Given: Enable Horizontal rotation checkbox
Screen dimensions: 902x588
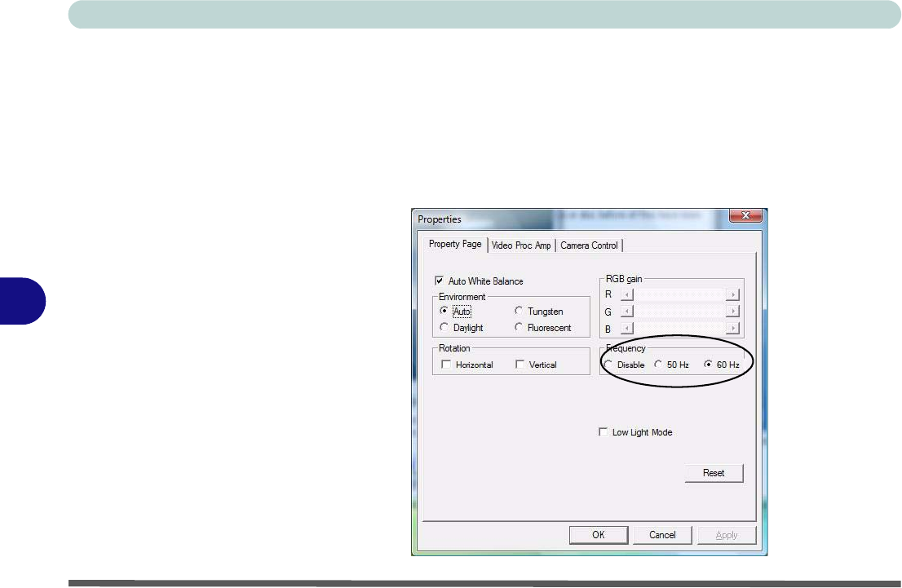Looking at the screenshot, I should pyautogui.click(x=446, y=365).
